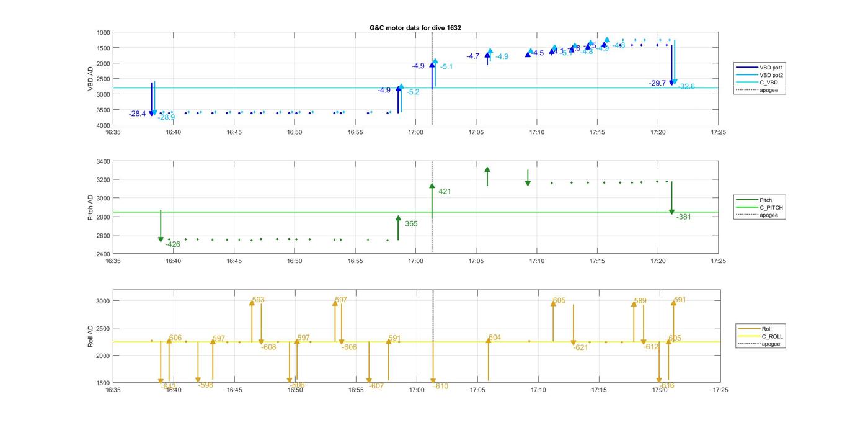
Task: Click the '-28.9' label in VBD plot
Action: click(166, 117)
